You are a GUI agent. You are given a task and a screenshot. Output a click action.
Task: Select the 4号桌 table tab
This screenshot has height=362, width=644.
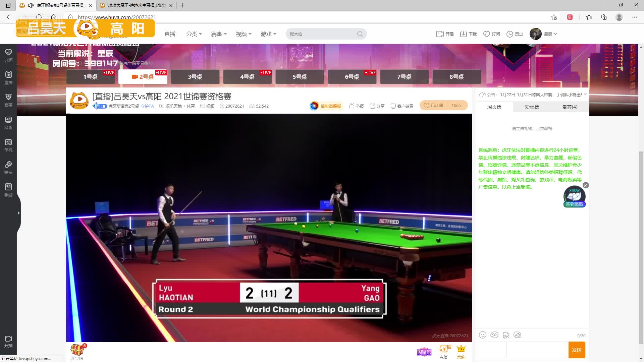[x=247, y=77]
